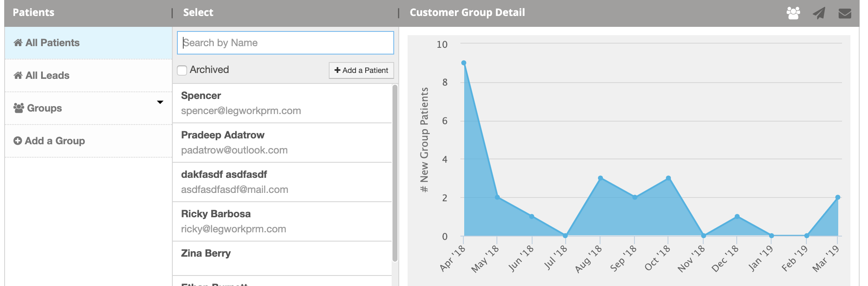The height and width of the screenshot is (286, 868).
Task: Toggle the Archived checkbox
Action: pyautogui.click(x=182, y=70)
